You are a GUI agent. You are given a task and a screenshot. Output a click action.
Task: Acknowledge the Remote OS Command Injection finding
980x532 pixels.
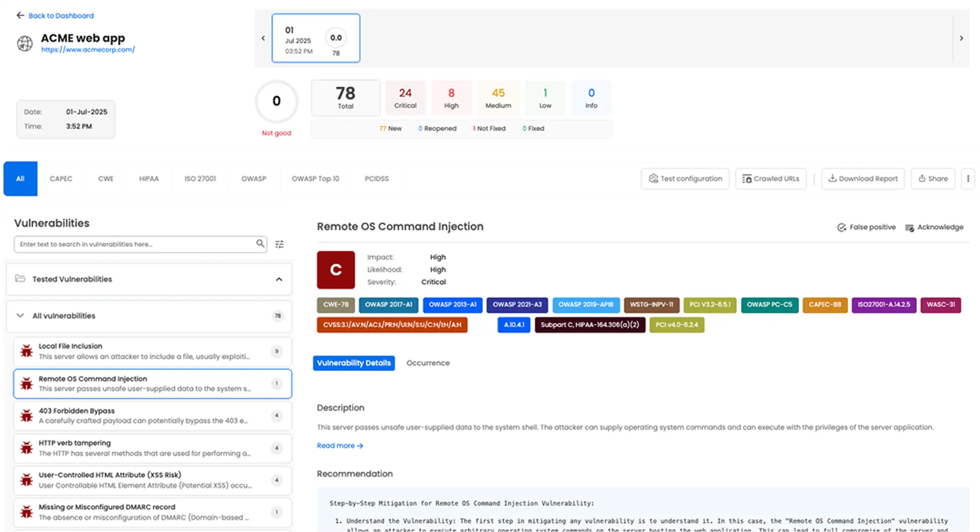click(x=934, y=227)
